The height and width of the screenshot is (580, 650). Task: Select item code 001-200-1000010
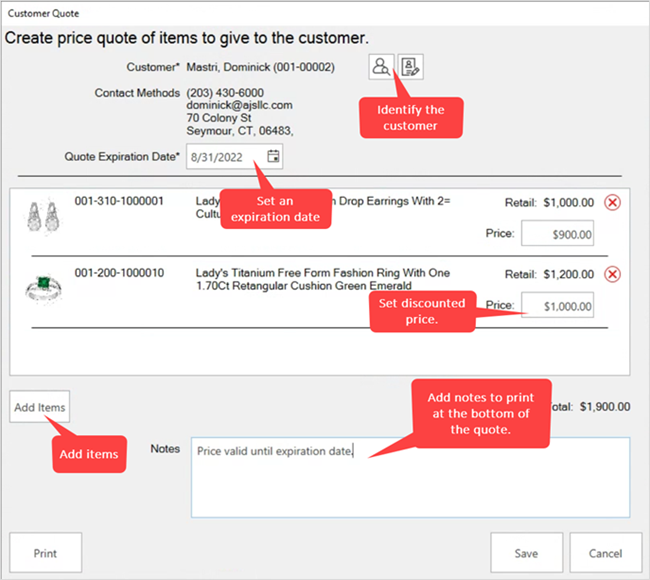pos(119,273)
